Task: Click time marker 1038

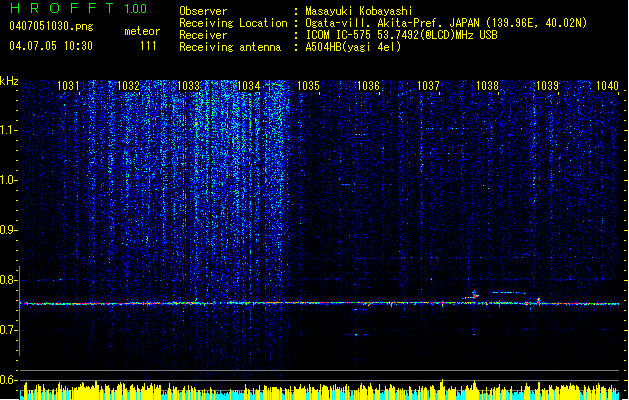Action: point(487,86)
